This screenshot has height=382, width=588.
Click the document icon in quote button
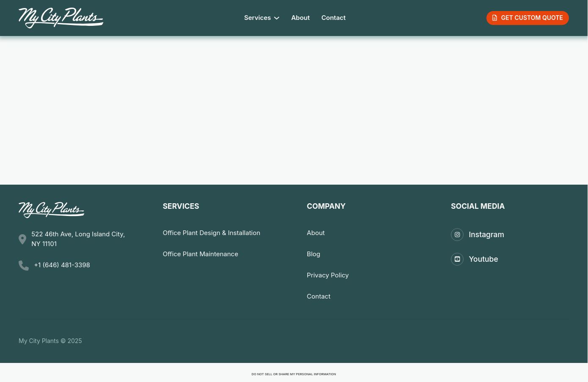pos(494,18)
